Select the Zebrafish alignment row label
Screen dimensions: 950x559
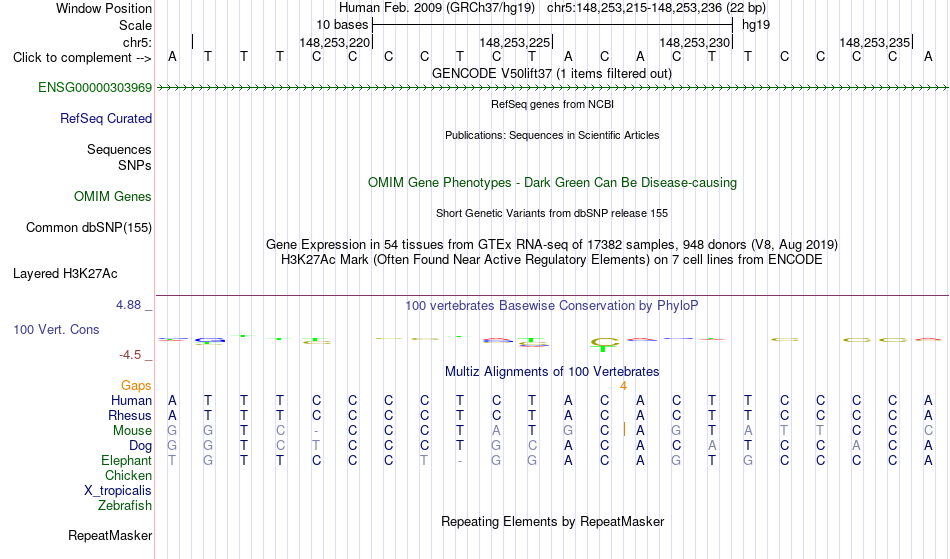point(125,506)
